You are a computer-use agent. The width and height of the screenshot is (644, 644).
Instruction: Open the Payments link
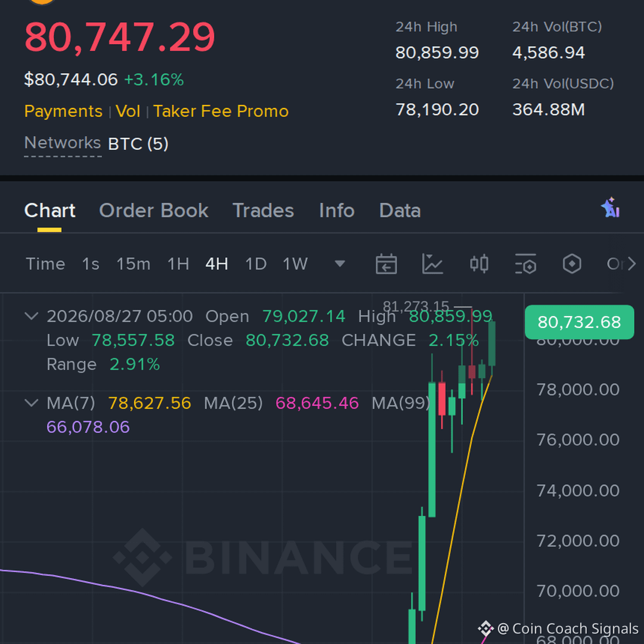tap(63, 112)
